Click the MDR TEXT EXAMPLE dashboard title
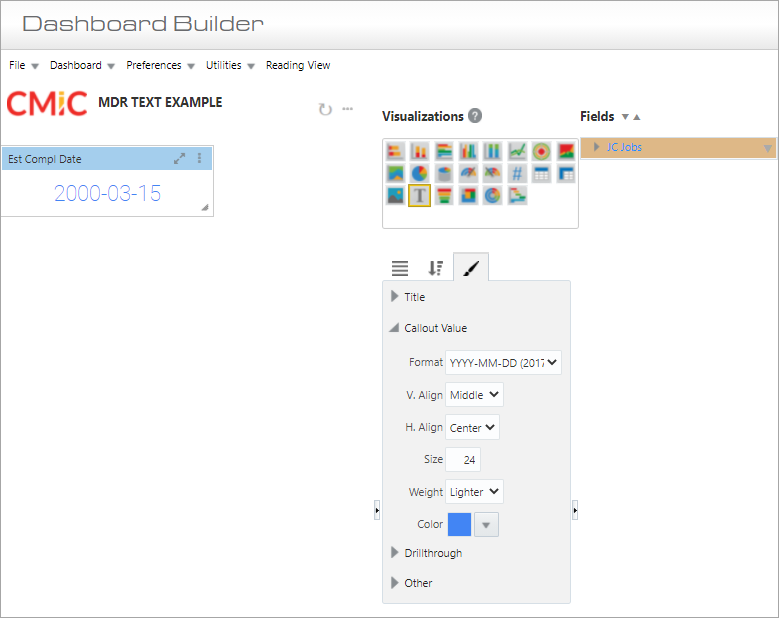The image size is (779, 618). pyautogui.click(x=160, y=102)
